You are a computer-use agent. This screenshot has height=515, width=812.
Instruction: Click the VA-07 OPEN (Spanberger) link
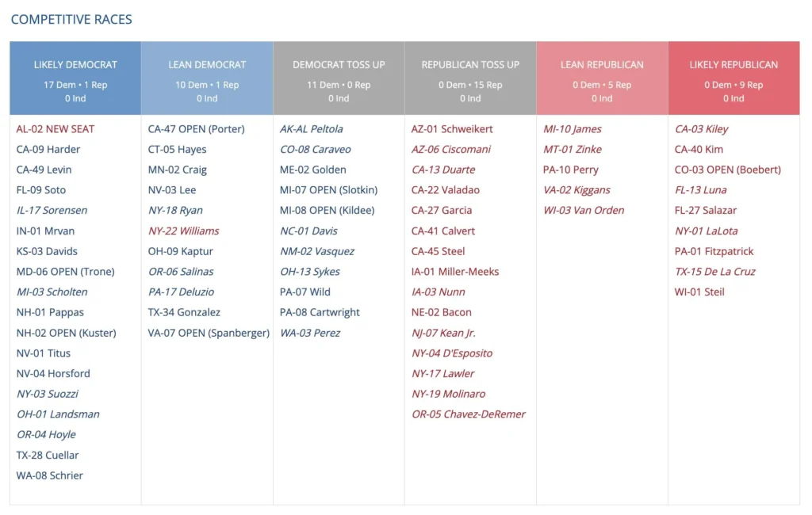click(209, 333)
